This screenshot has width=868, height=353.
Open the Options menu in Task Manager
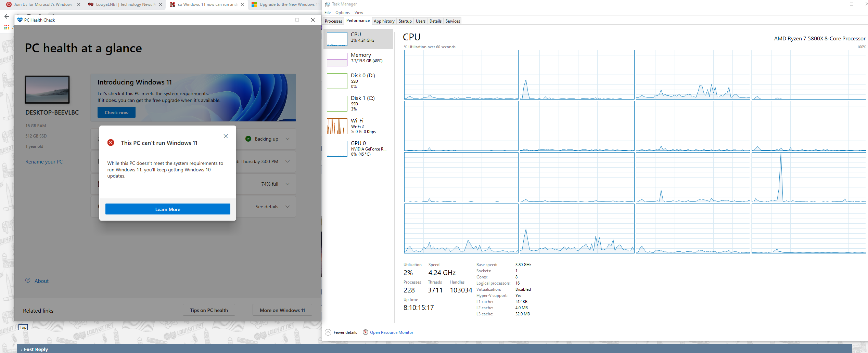[342, 13]
